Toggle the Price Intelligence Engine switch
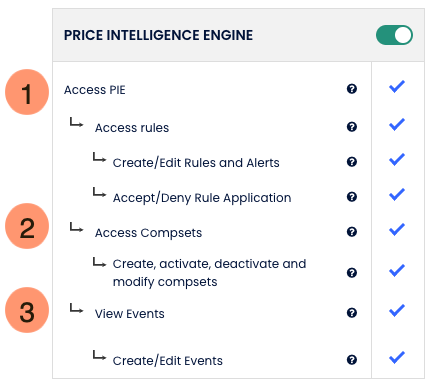The image size is (432, 388). (x=394, y=35)
